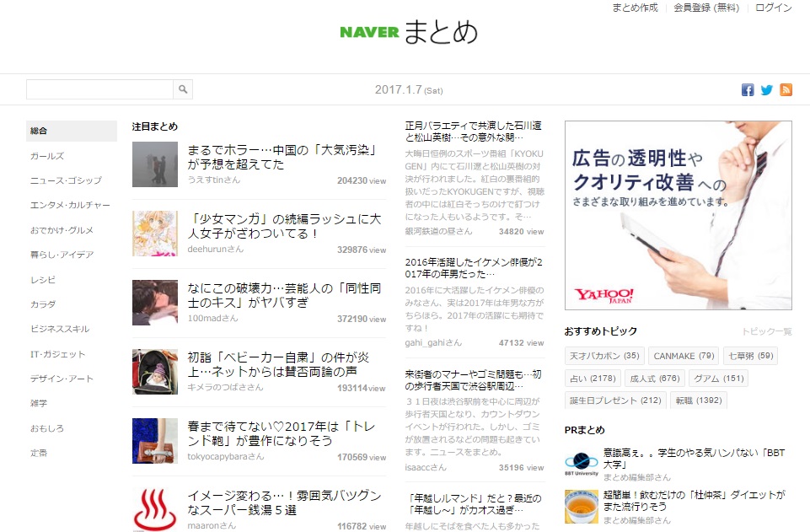810x532 pixels.
Task: Click the Yahoo Japan advertisement banner
Action: pyautogui.click(x=679, y=215)
